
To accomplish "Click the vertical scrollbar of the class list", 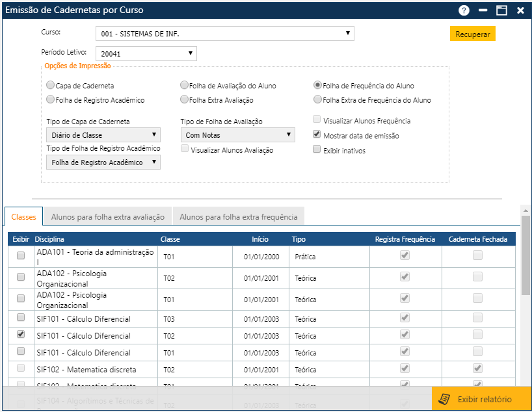I will (x=525, y=255).
